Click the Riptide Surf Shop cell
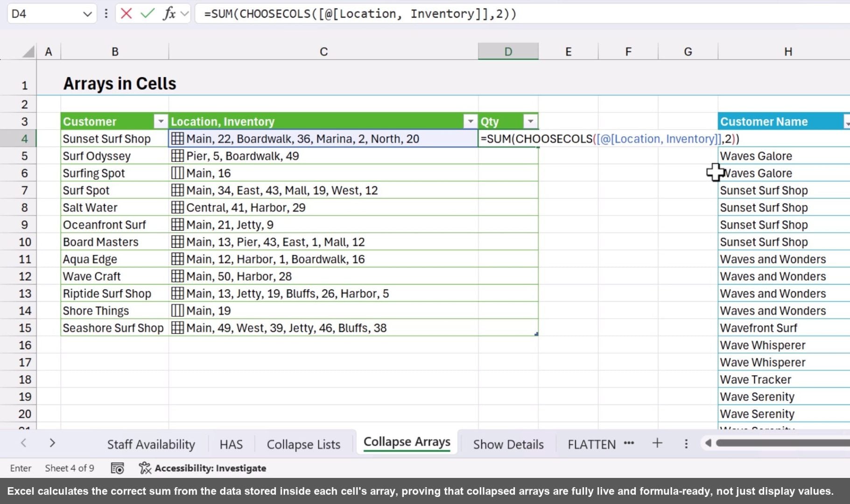Screen dimensions: 850x504 114,294
